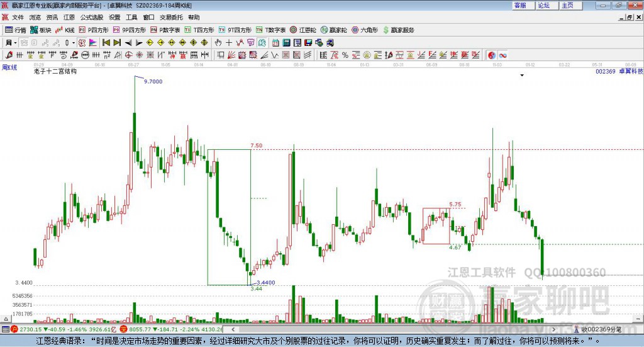This screenshot has height=347, width=644.
Task: Launch the 赢家轮 wheel tool
Action: tap(333, 30)
